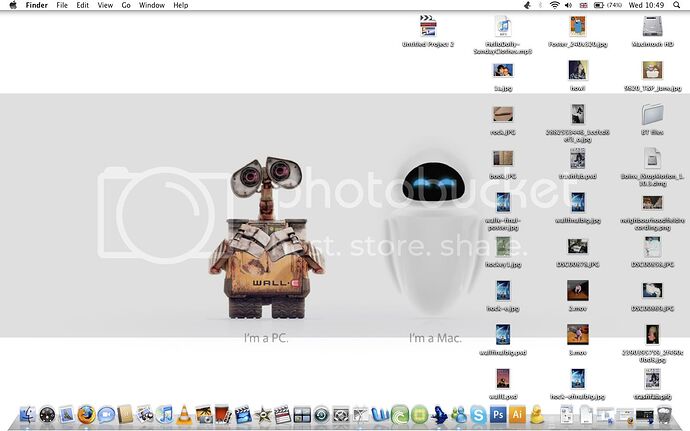Open Photoshop from the Dock
Viewport: 690px width, 431px height.
click(x=499, y=414)
